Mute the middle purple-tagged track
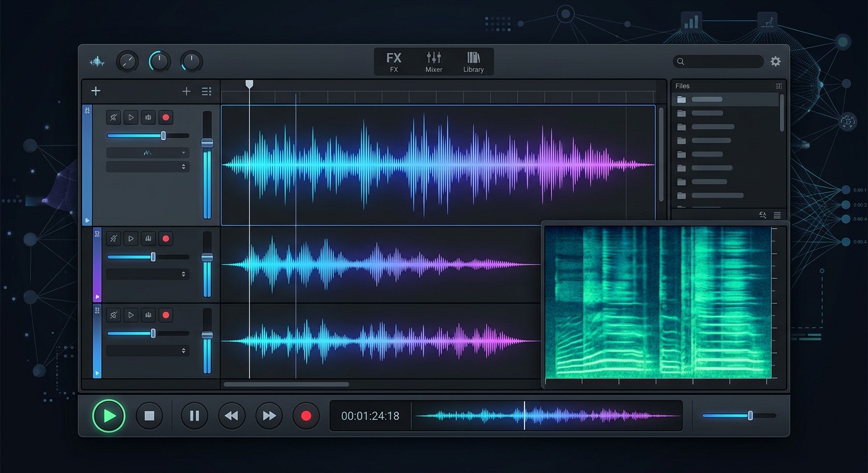 click(113, 238)
